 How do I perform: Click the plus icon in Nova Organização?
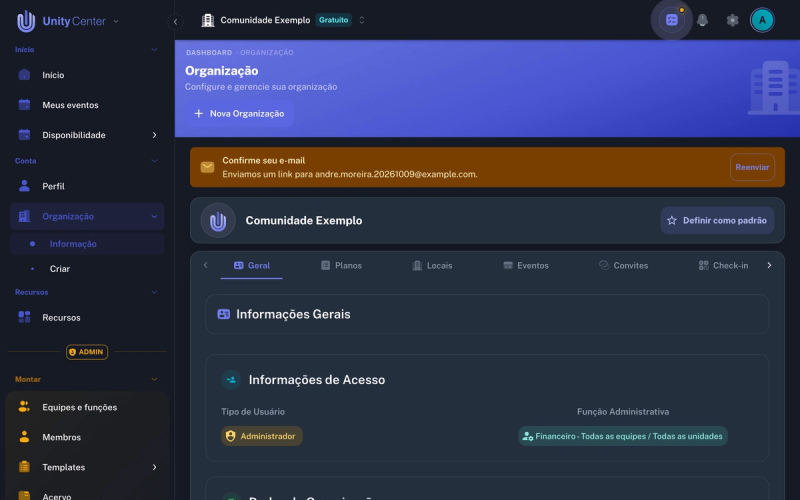click(x=198, y=114)
